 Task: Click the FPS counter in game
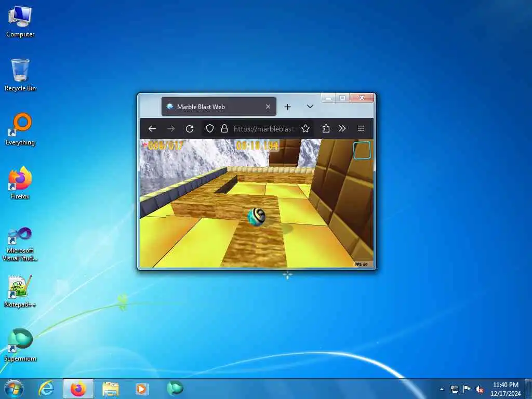[362, 264]
